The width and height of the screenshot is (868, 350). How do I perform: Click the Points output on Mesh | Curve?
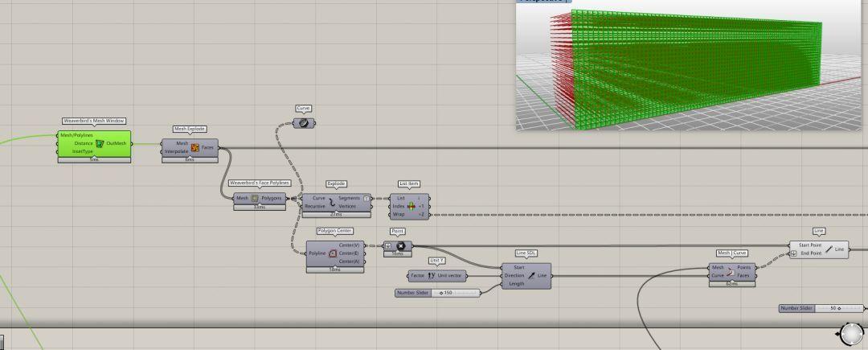(744, 267)
